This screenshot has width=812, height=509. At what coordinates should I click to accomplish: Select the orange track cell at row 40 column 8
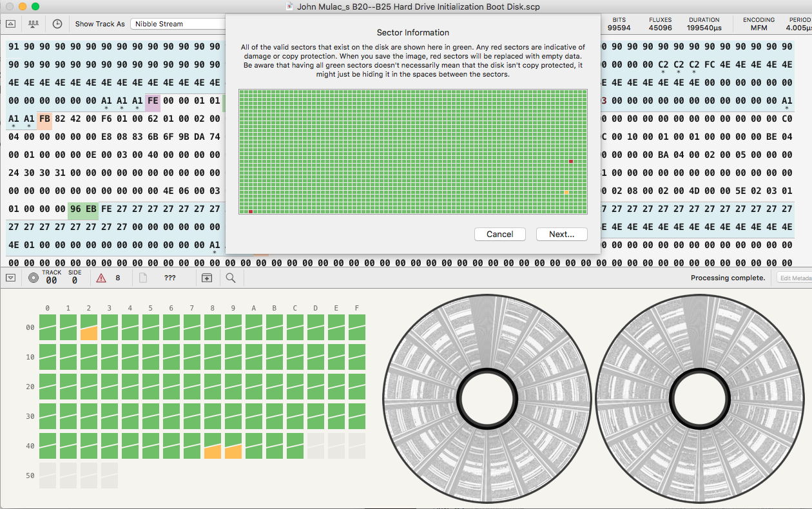[x=213, y=446]
